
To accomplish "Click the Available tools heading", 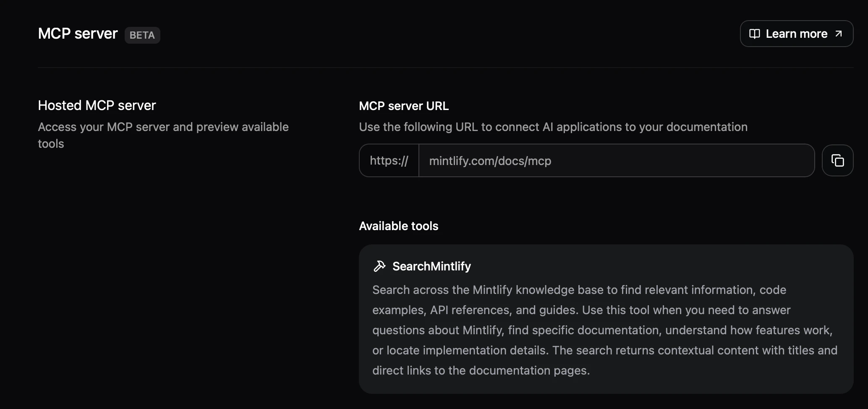I will 398,225.
